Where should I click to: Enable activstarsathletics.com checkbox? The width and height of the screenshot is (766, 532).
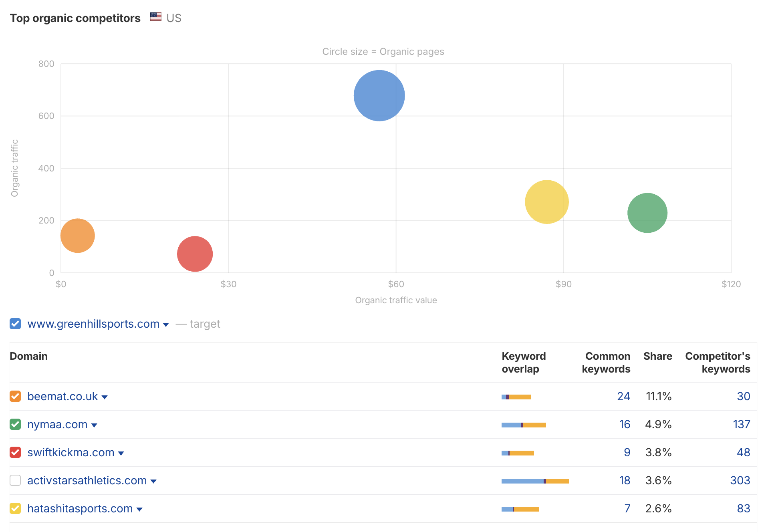pos(15,480)
